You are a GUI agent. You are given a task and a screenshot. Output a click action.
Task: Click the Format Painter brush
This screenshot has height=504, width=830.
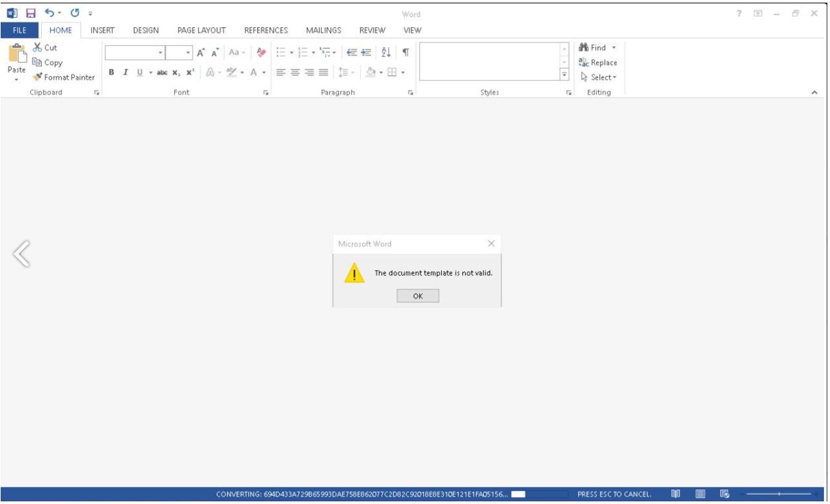click(x=38, y=77)
